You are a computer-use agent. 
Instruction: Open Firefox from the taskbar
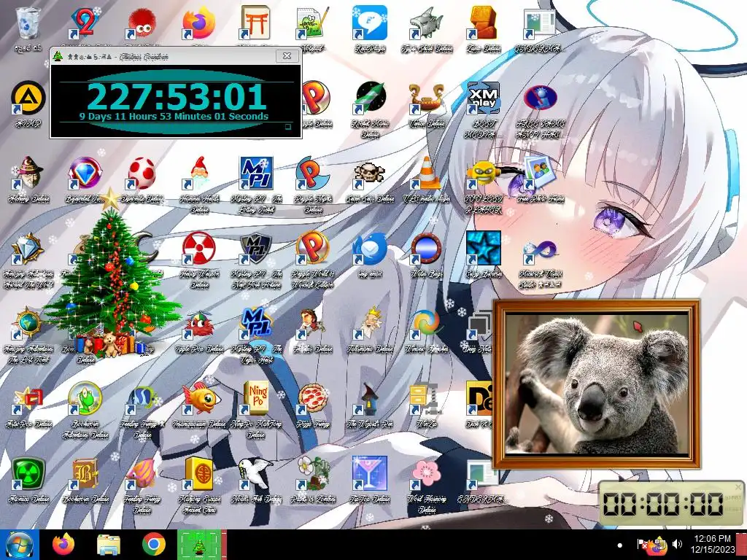coord(63,545)
